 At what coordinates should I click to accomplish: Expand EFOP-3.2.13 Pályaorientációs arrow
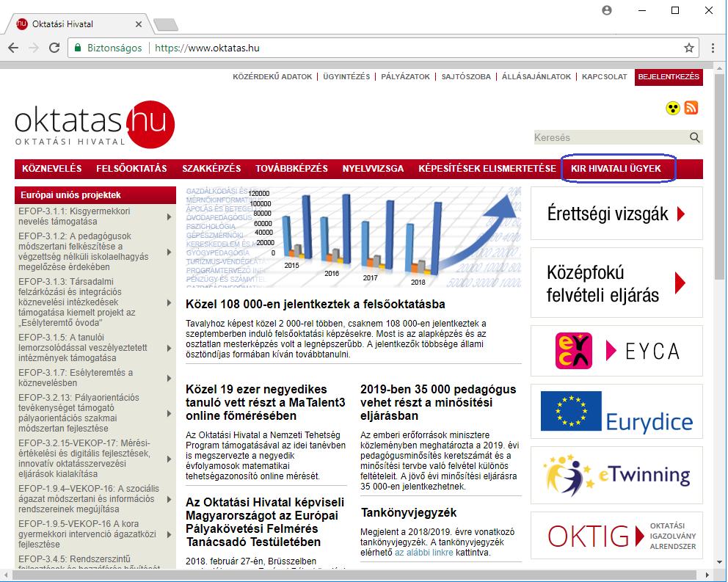pyautogui.click(x=169, y=413)
